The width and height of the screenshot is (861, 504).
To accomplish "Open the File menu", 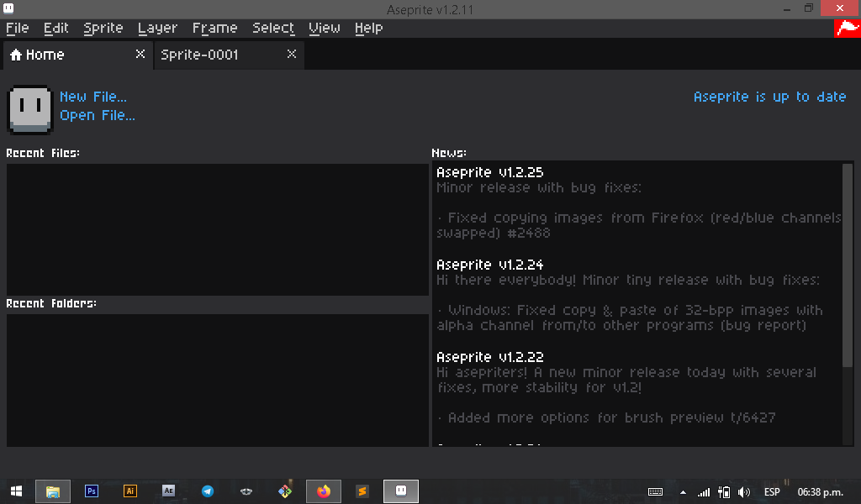I will [17, 28].
